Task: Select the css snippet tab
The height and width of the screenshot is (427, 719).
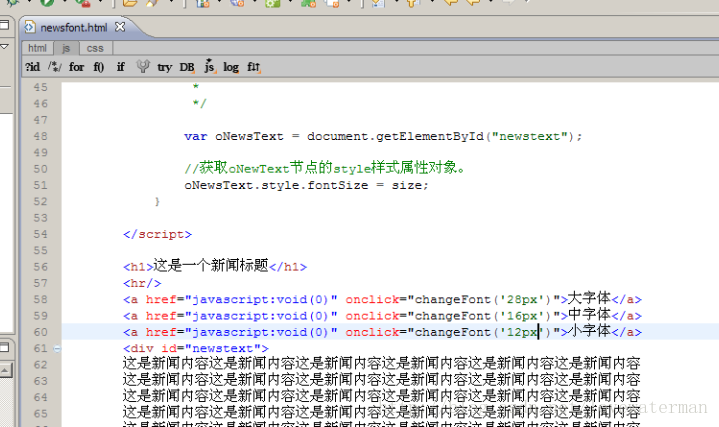Action: (95, 48)
